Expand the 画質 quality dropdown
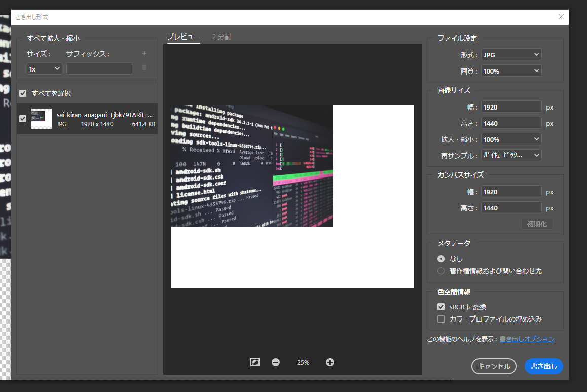The width and height of the screenshot is (587, 392). click(511, 71)
